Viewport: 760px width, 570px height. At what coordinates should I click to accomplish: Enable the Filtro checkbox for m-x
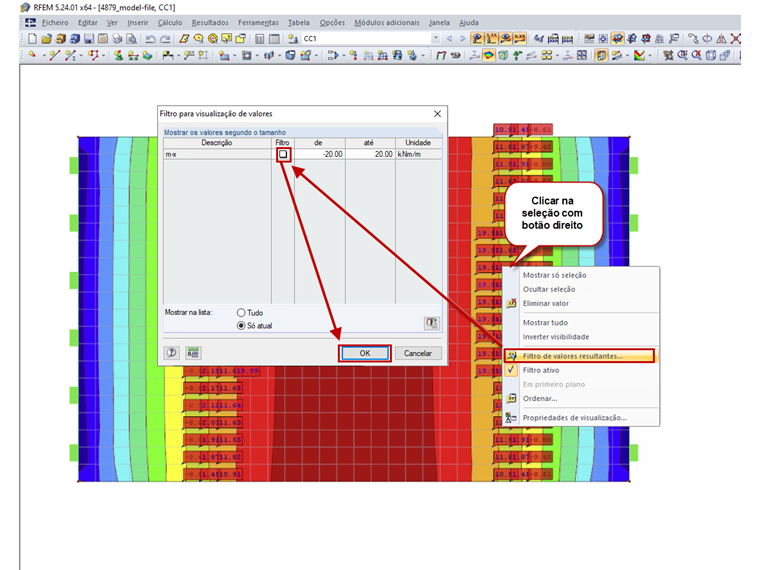[x=283, y=154]
